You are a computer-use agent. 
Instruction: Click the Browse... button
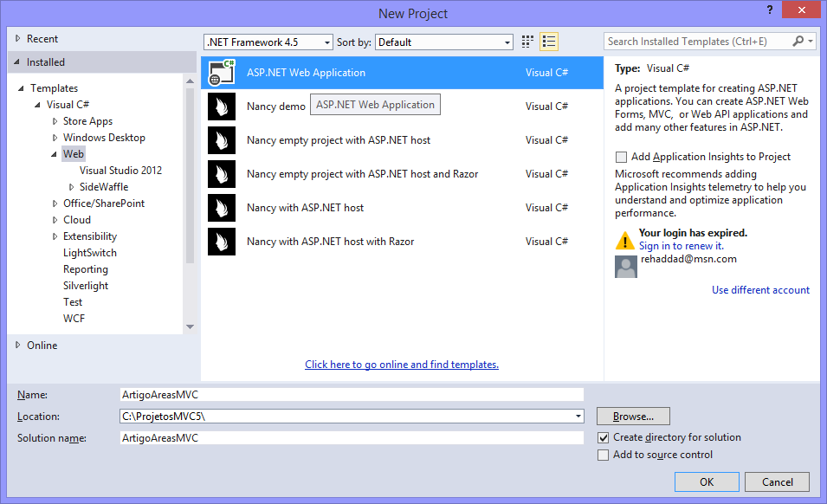coord(633,417)
